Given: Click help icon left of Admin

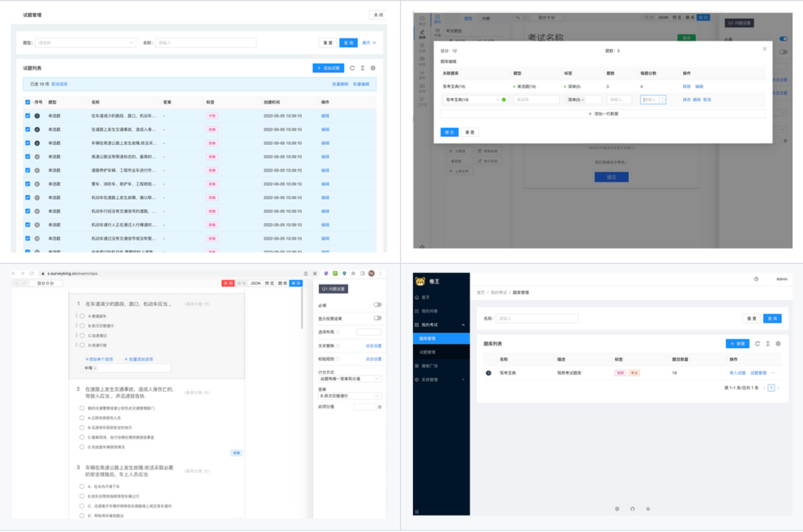Looking at the screenshot, I should [756, 279].
